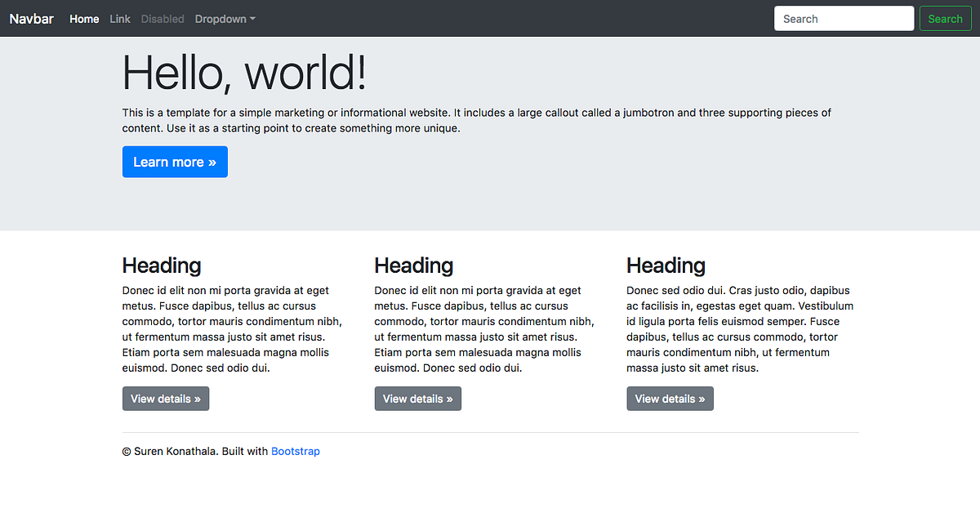The image size is (980, 522).
Task: View details for the first Heading column
Action: click(x=166, y=399)
